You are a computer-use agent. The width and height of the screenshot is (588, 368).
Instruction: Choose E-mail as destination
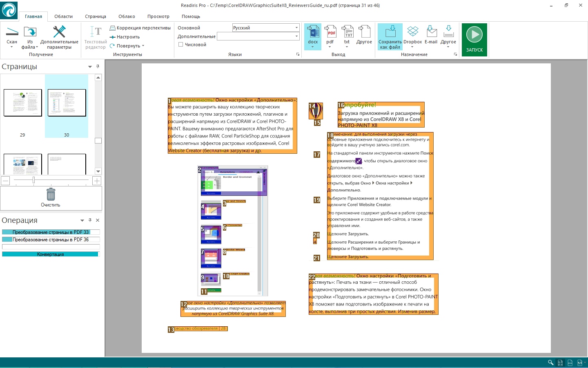click(x=431, y=34)
